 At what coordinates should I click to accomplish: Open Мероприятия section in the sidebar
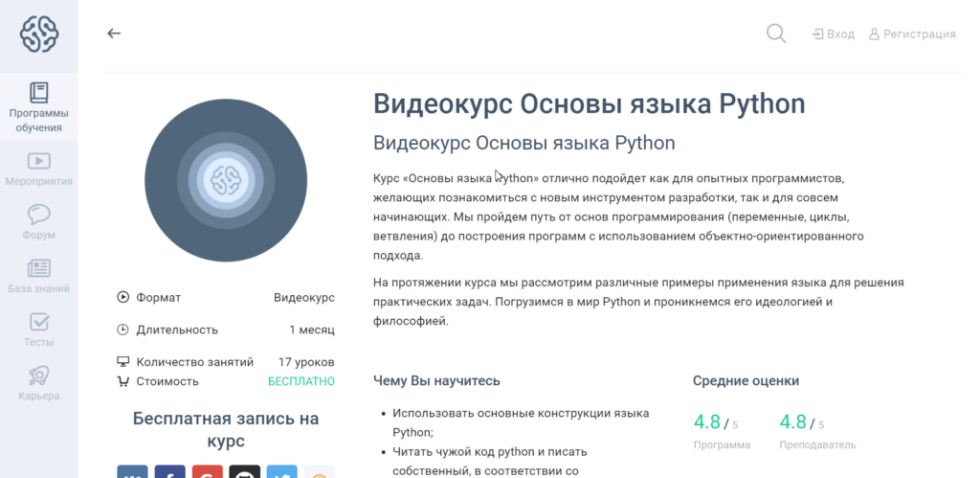click(39, 169)
